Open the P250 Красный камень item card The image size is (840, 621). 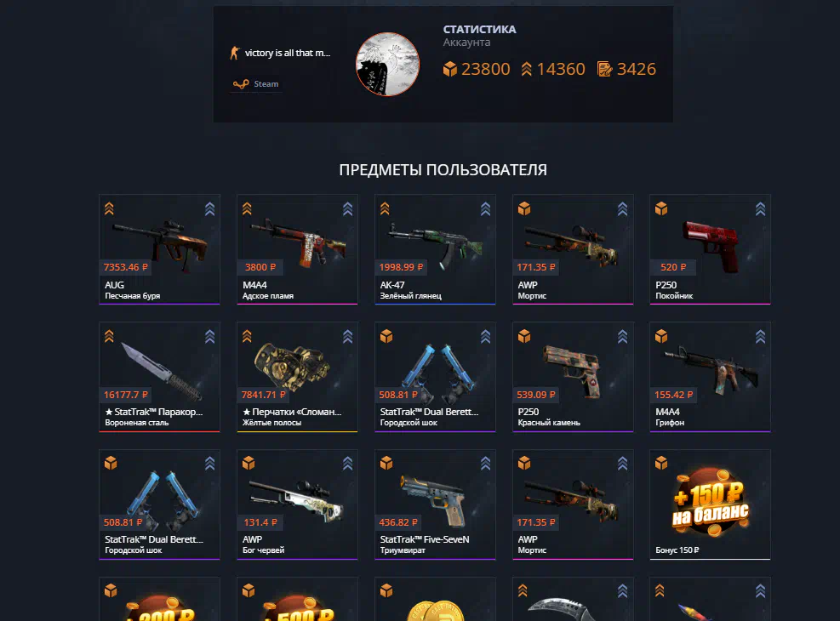(x=574, y=377)
